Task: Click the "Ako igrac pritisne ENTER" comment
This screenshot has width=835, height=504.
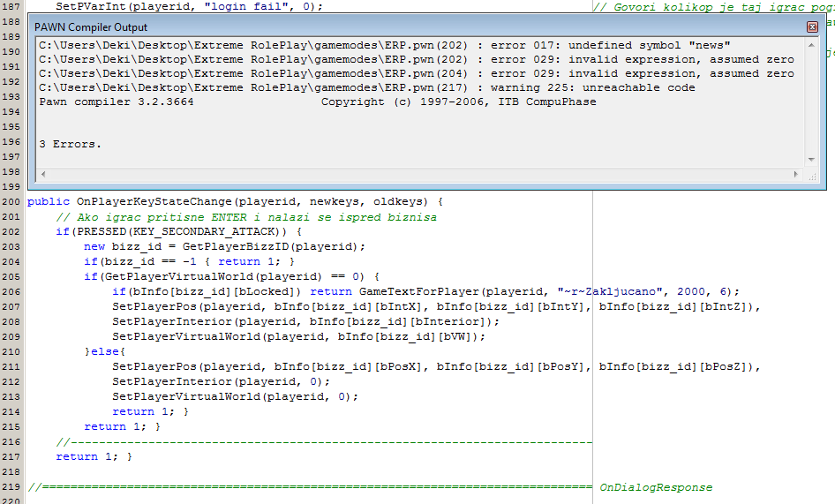Action: coord(245,217)
